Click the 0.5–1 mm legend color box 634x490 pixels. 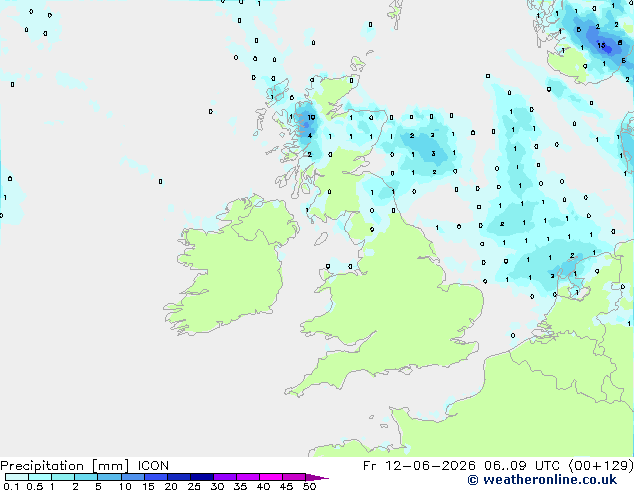[40, 477]
